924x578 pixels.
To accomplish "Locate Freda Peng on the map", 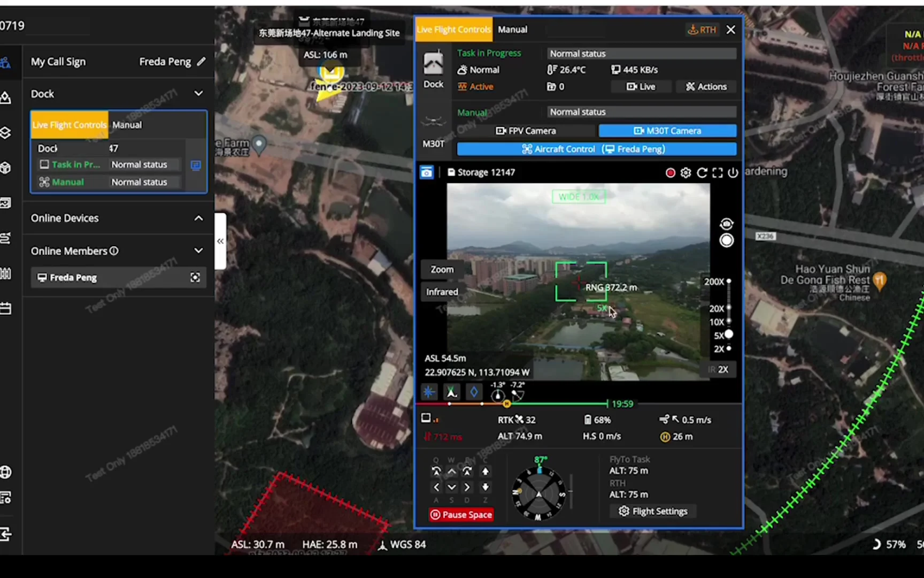I will (x=195, y=277).
